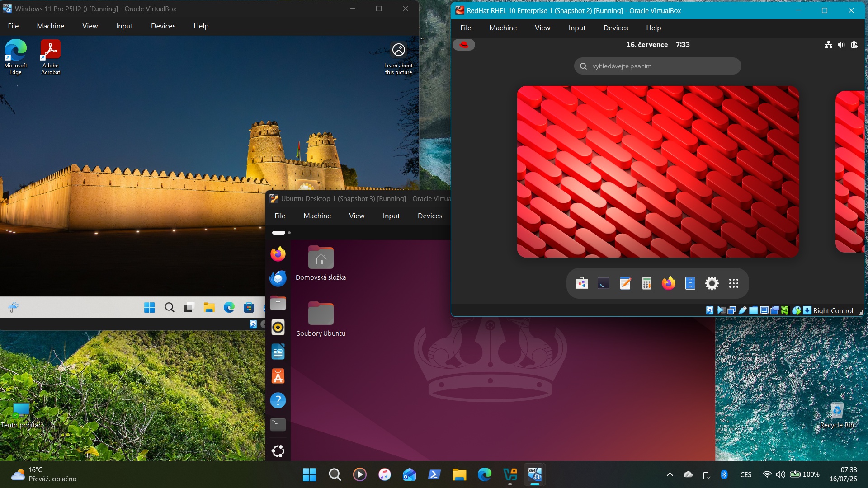Open host weather widget 16°C

[x=44, y=474]
